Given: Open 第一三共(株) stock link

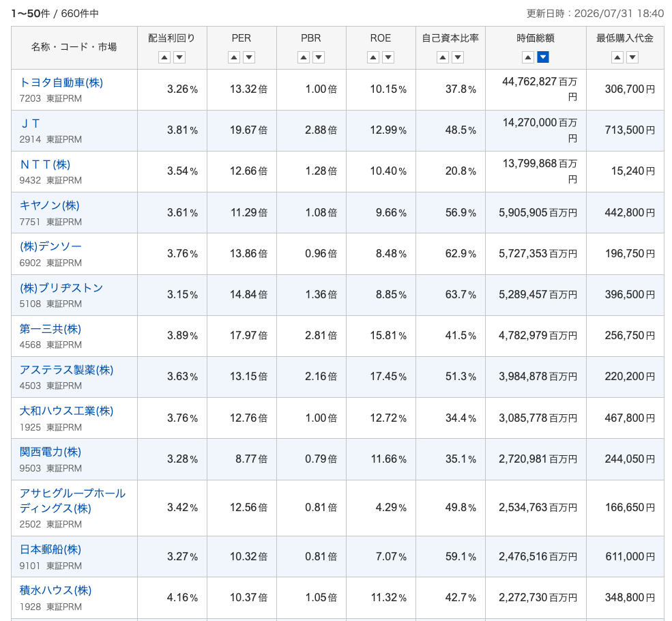Looking at the screenshot, I should [x=50, y=329].
